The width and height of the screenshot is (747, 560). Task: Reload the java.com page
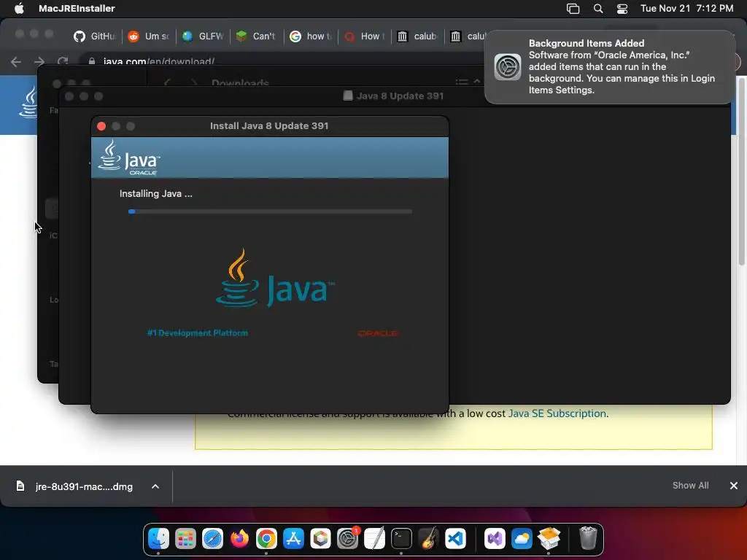click(63, 61)
